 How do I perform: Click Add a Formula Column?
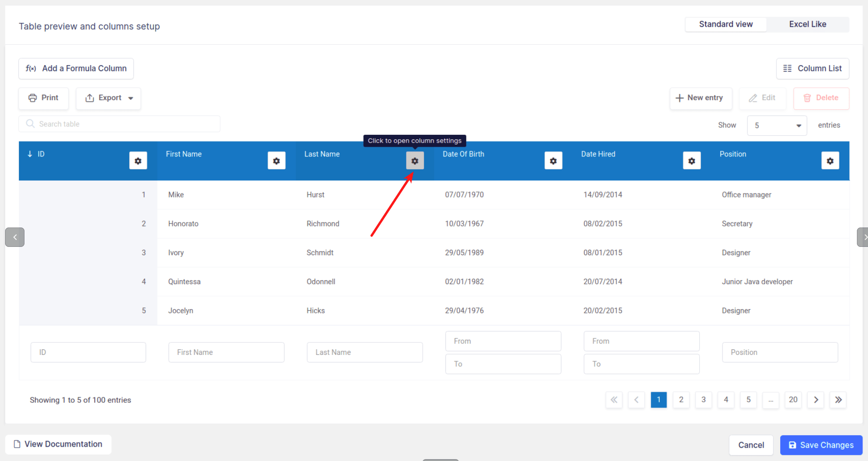[x=76, y=68]
